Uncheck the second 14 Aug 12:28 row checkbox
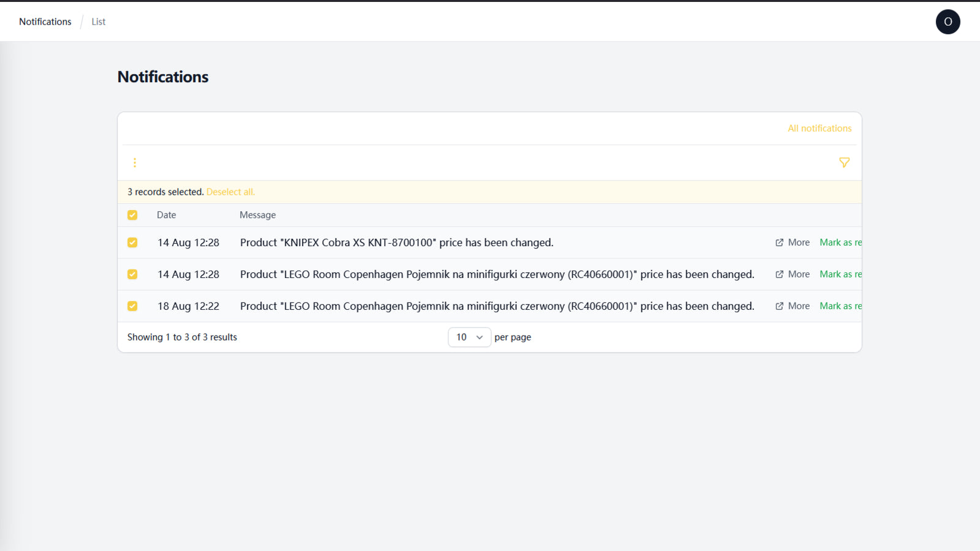 tap(132, 274)
